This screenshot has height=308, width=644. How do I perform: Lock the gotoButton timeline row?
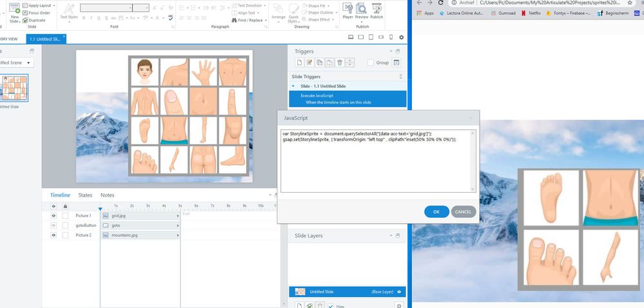[65, 226]
